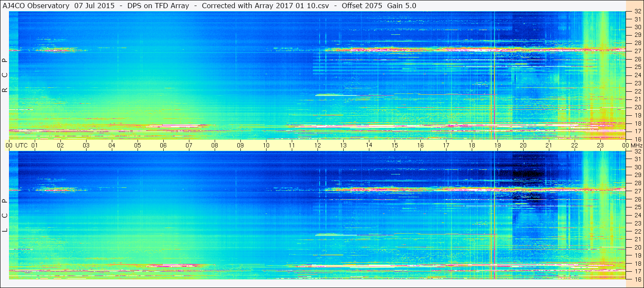Select the 12 hour marker
Screen dimensions: 644x288
coord(318,145)
